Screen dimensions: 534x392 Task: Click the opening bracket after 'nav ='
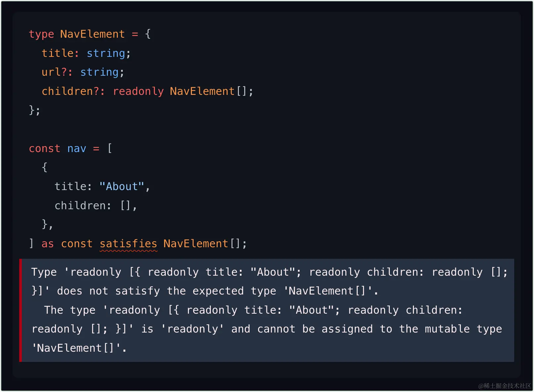click(110, 148)
